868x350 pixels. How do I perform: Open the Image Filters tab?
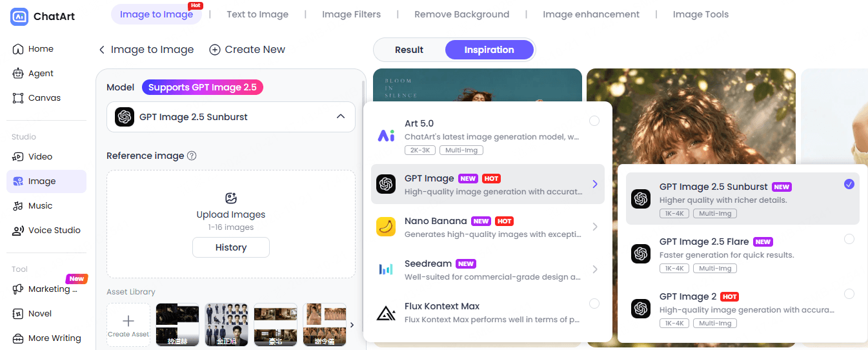351,14
